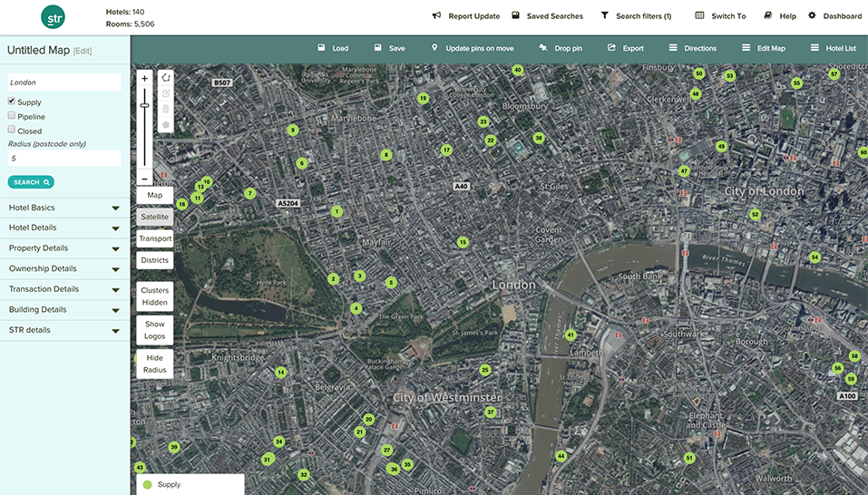
Task: Click the Export icon in the toolbar
Action: click(x=612, y=48)
